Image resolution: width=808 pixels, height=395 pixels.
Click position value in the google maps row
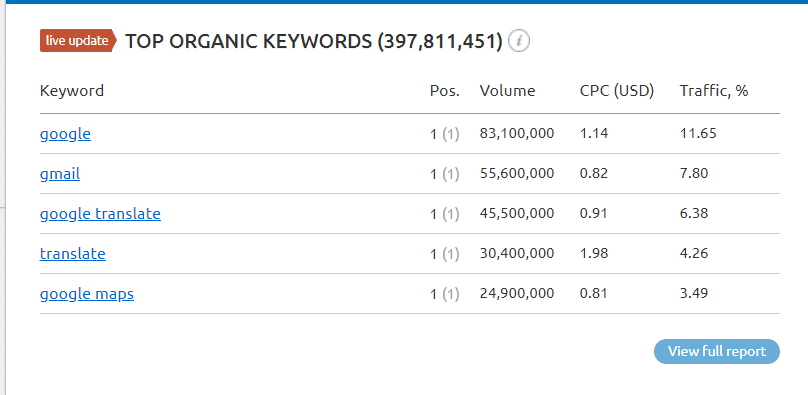tap(445, 294)
